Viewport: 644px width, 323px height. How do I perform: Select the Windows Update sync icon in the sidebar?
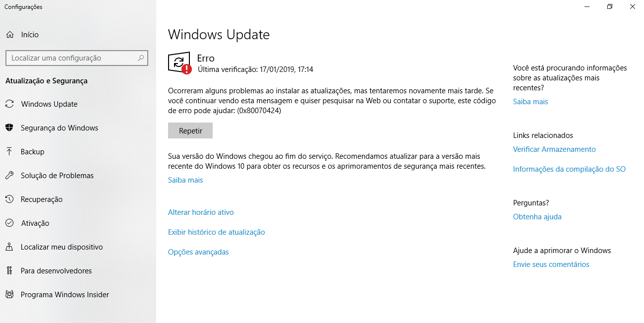[9, 104]
